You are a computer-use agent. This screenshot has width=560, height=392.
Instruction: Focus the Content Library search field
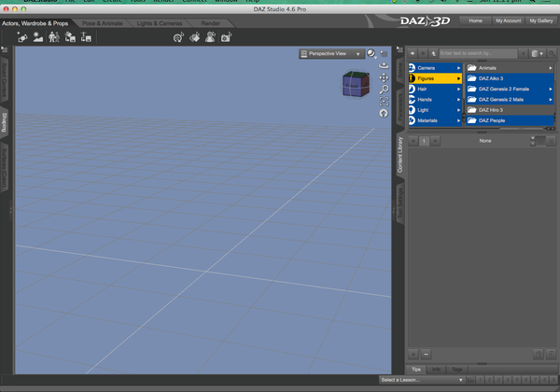[x=478, y=53]
